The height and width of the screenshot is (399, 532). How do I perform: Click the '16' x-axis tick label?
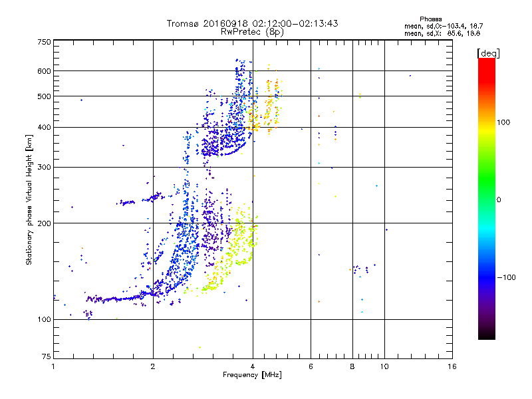tap(452, 366)
